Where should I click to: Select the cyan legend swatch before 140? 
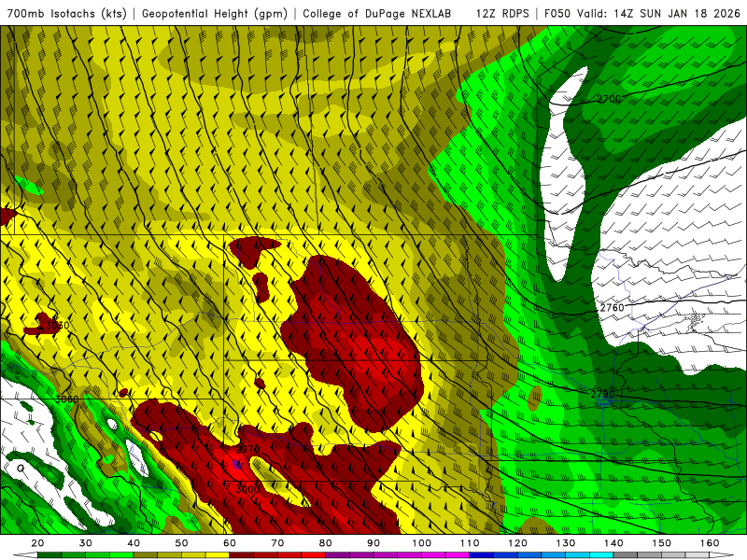coord(600,555)
